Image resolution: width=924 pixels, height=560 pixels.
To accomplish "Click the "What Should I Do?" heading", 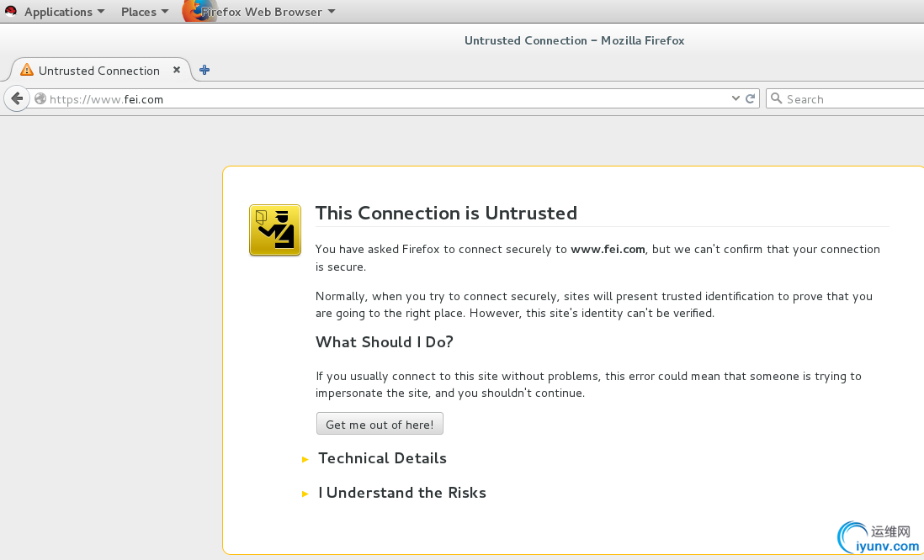I will pos(385,342).
